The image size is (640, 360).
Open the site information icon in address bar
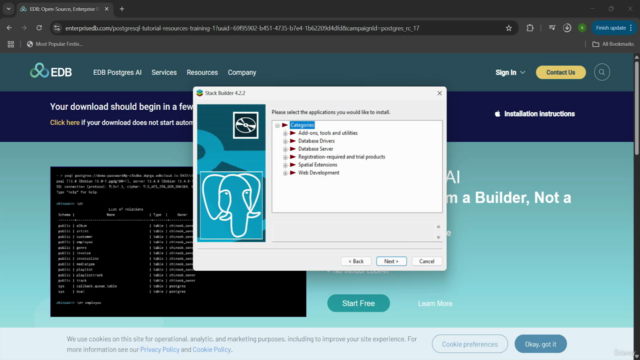tap(57, 28)
